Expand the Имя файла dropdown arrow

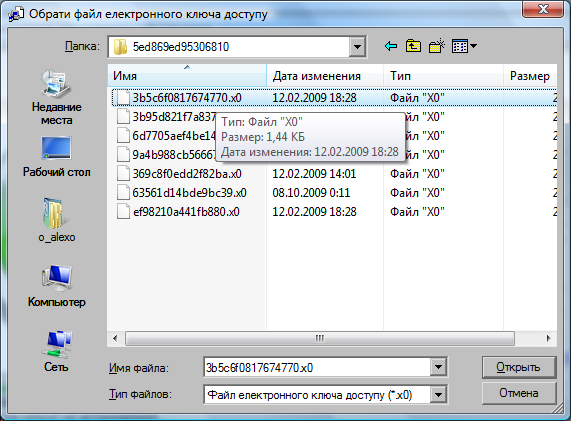438,367
